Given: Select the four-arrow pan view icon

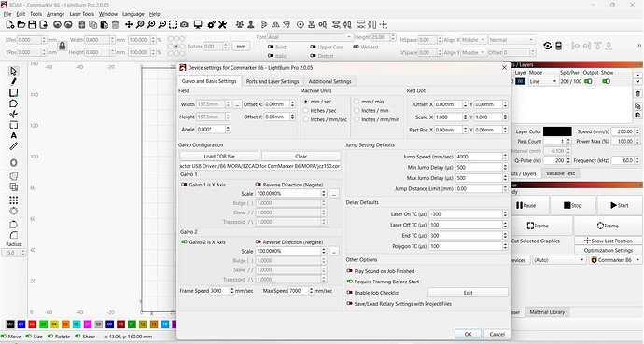Looking at the screenshot, I should click(129, 24).
